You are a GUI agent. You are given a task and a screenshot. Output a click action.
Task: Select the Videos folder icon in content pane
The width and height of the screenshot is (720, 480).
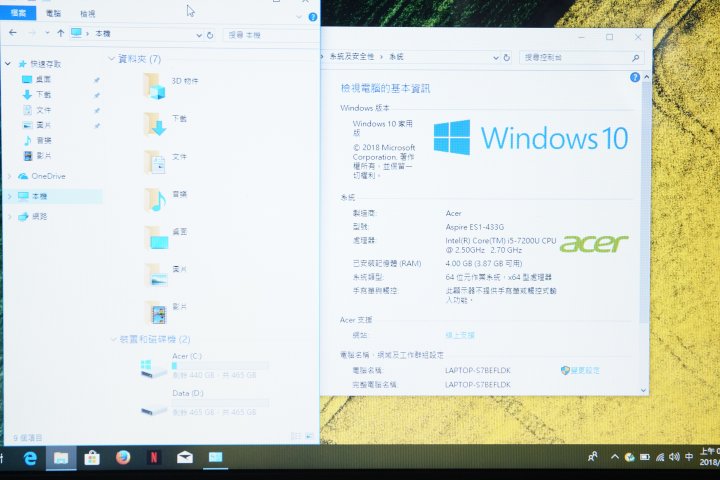tap(156, 312)
